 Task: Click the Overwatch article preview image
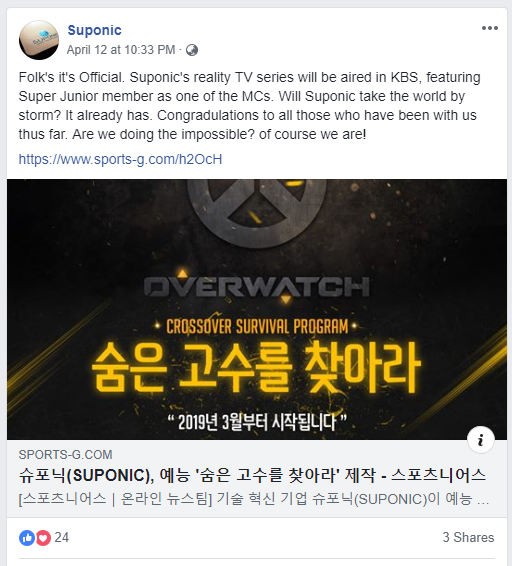(257, 309)
